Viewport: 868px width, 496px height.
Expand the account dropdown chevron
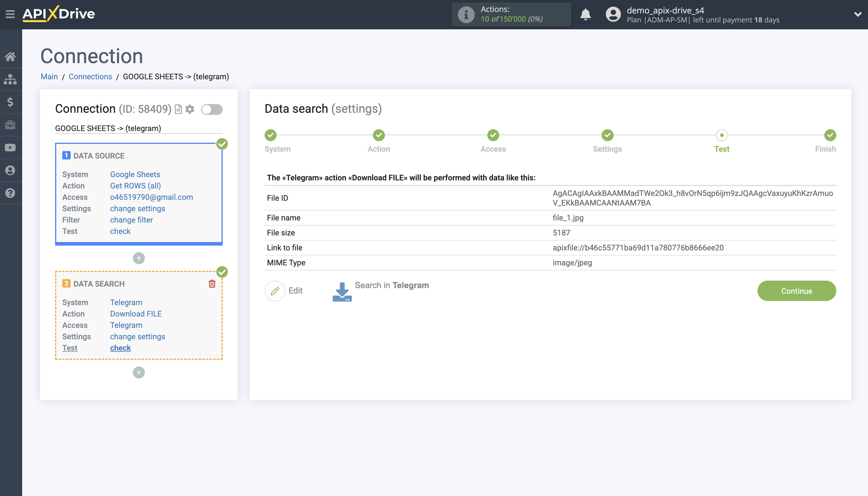point(857,14)
